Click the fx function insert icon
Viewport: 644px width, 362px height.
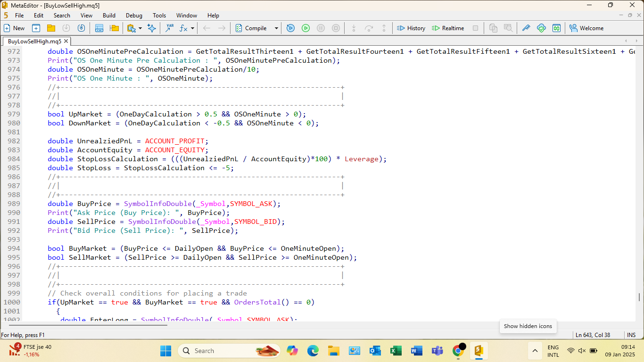[x=183, y=28]
